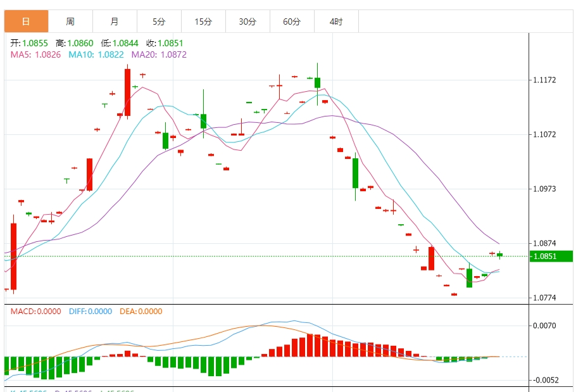Click the 1.1072 price axis label

pos(544,134)
